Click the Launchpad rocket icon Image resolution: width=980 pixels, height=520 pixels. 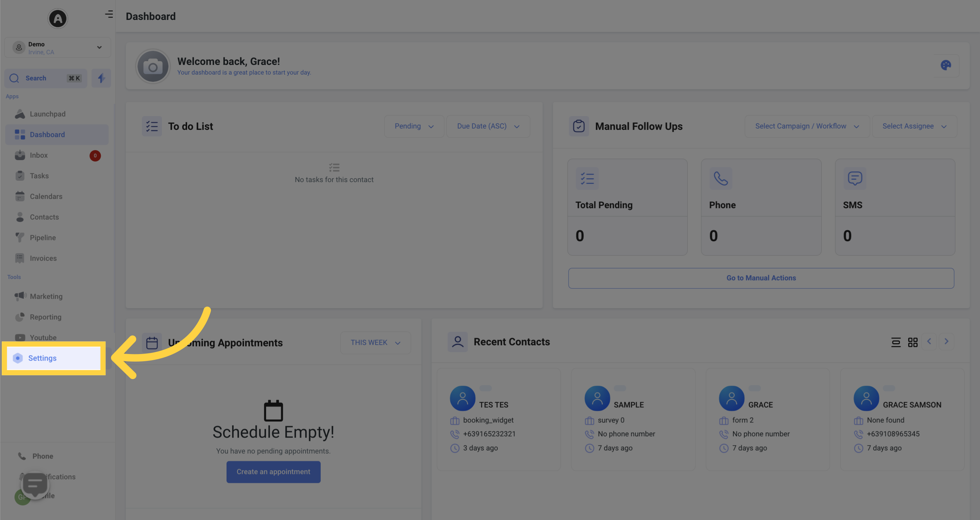pyautogui.click(x=20, y=114)
